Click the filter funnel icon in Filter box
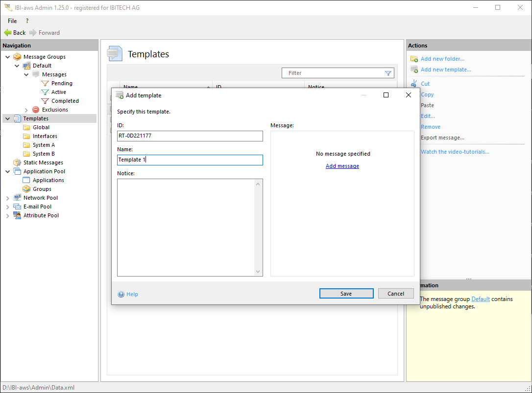 (x=388, y=73)
